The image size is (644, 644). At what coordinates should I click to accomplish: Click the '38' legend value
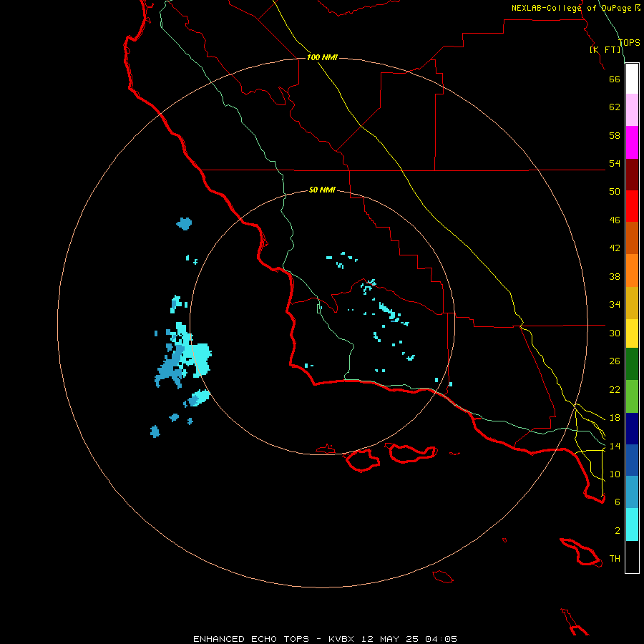(615, 276)
